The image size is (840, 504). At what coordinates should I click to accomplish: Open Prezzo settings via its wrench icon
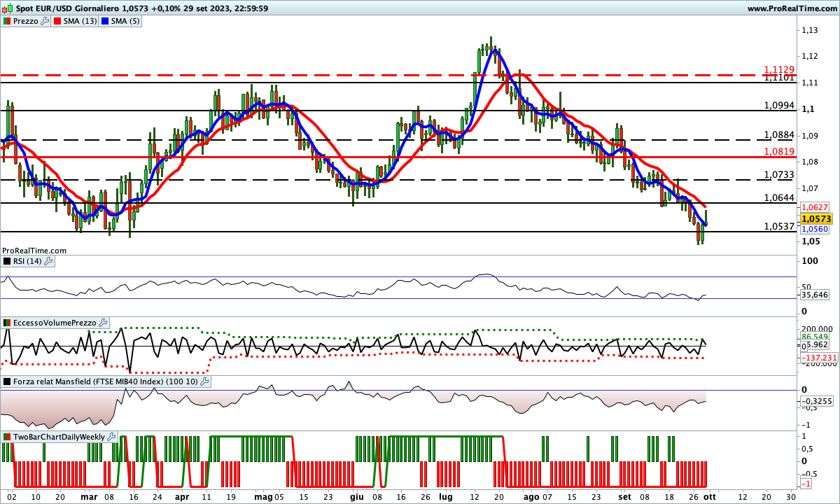[45, 21]
